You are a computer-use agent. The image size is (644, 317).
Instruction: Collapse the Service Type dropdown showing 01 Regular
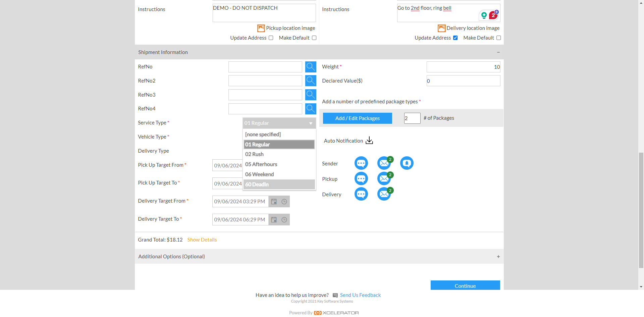pyautogui.click(x=279, y=123)
